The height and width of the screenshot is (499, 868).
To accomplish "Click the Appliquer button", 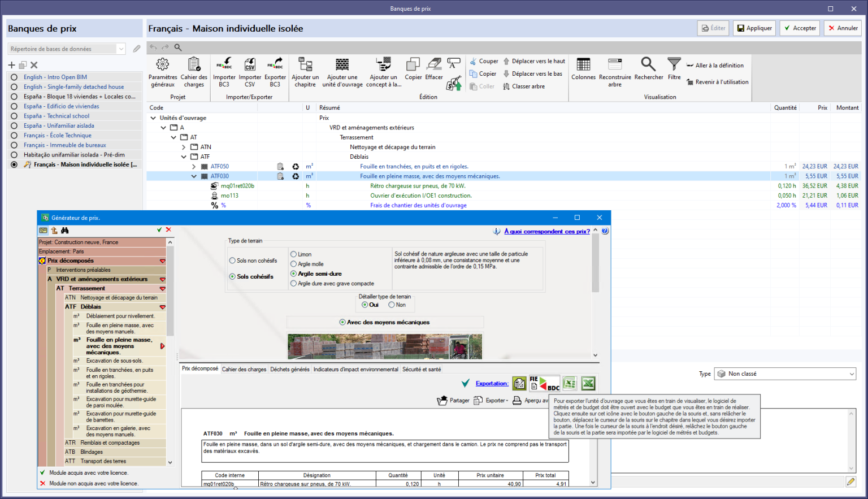I will [x=754, y=28].
